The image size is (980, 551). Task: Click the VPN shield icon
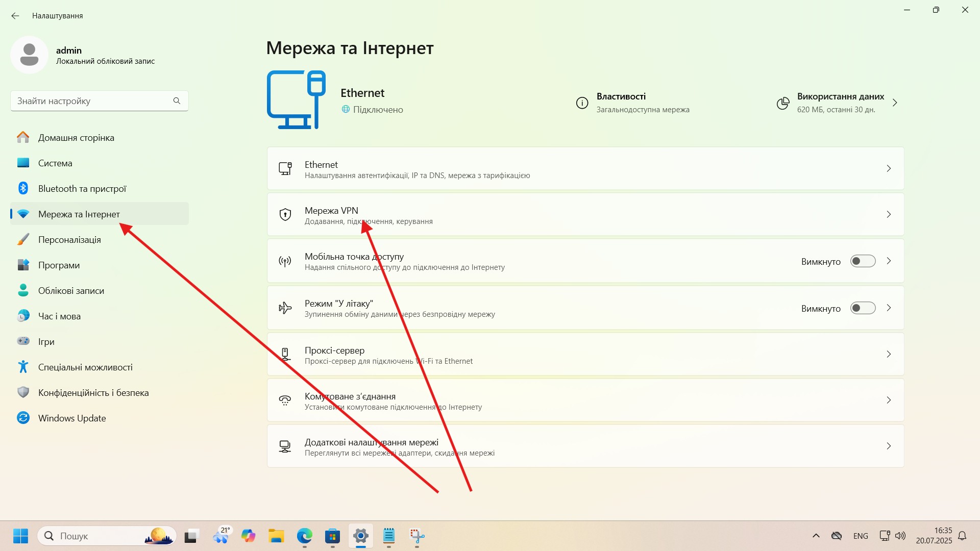click(285, 215)
